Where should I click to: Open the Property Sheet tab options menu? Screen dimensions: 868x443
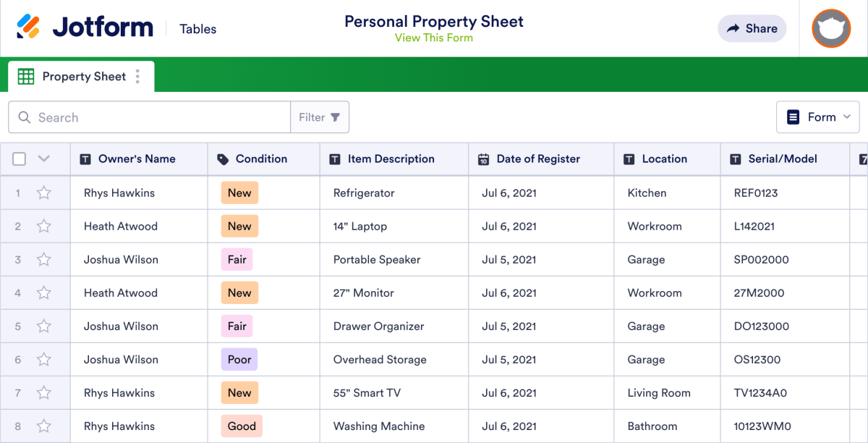point(137,76)
